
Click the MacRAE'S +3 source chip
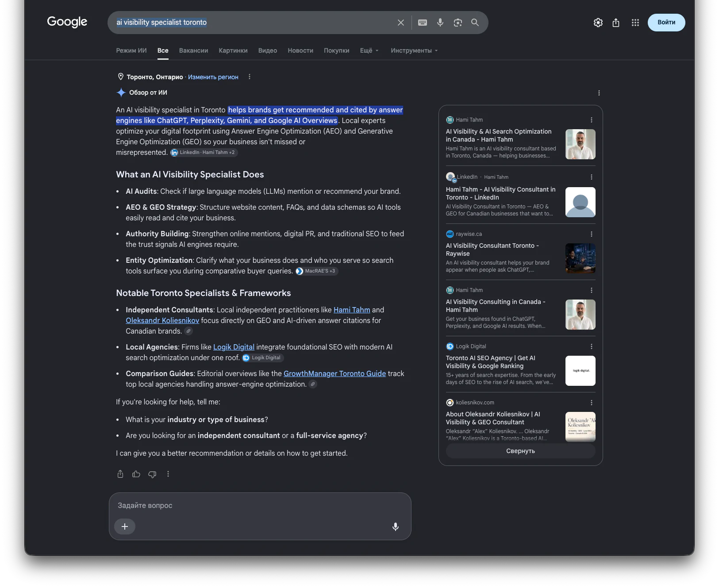[x=317, y=271]
